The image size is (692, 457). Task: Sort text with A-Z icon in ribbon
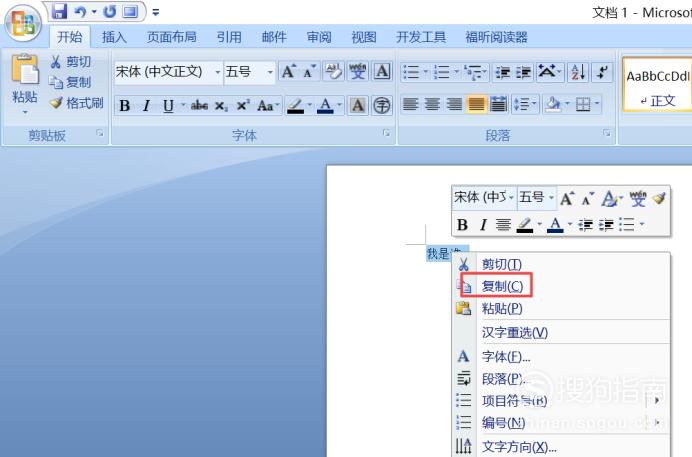(x=578, y=72)
